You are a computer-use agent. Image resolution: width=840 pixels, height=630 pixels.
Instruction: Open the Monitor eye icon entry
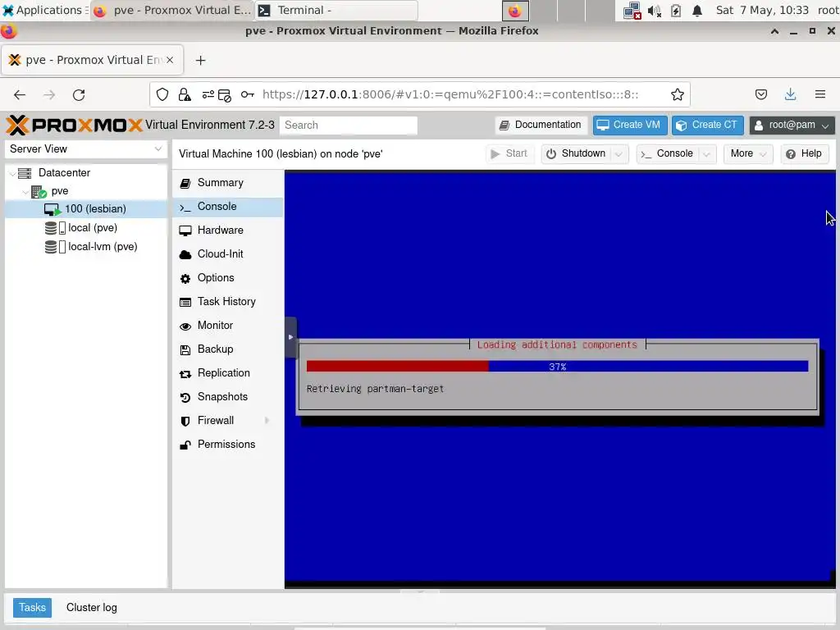[185, 326]
